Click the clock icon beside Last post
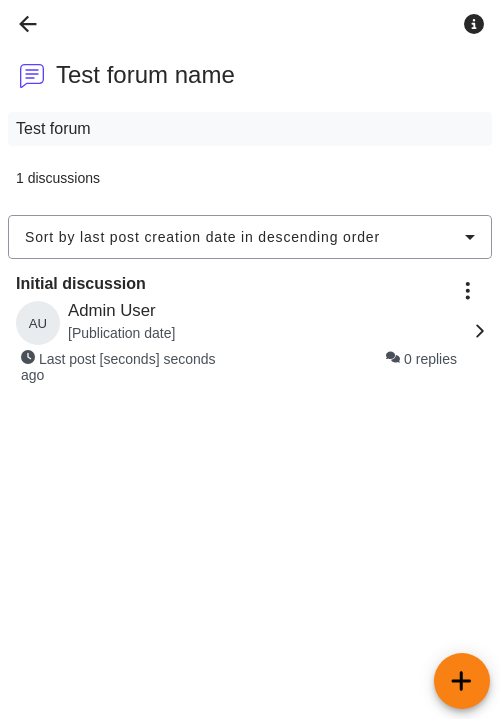 click(x=28, y=357)
